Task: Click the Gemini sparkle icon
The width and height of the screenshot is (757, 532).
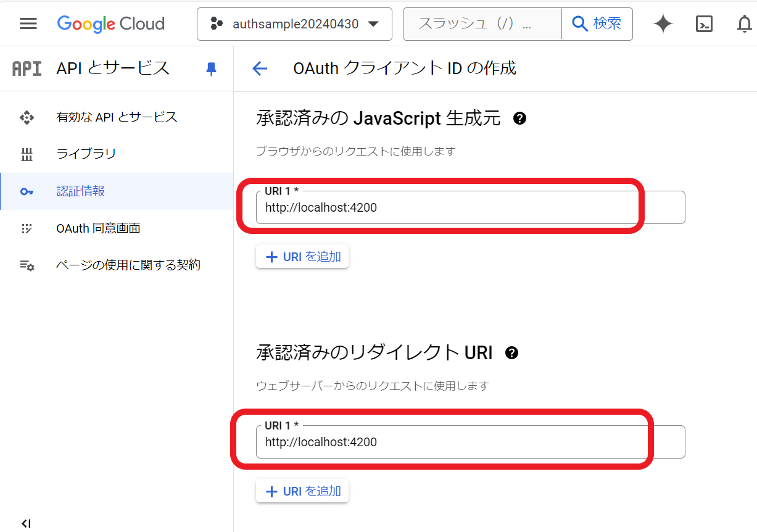Action: pos(663,24)
